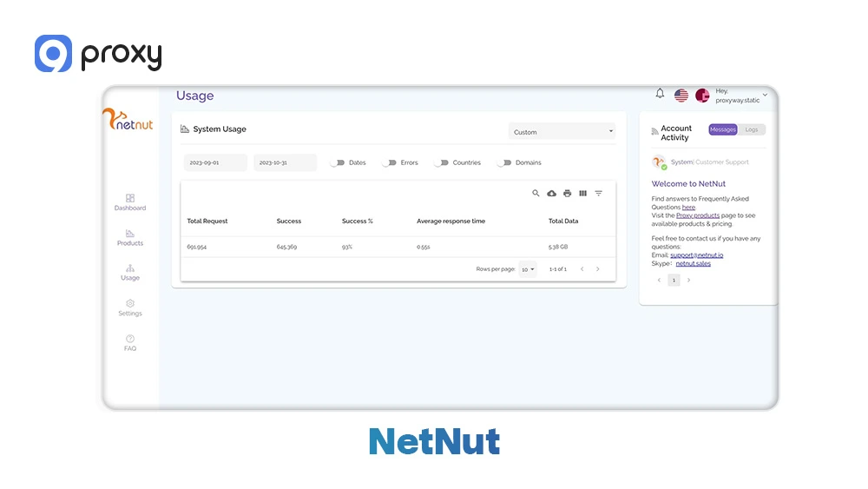Open the FAQ 'here' link
The image size is (868, 489).
tap(688, 207)
